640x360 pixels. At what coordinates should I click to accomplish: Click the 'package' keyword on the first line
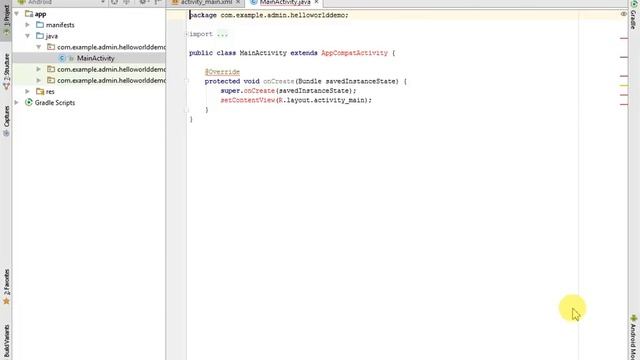pyautogui.click(x=203, y=15)
